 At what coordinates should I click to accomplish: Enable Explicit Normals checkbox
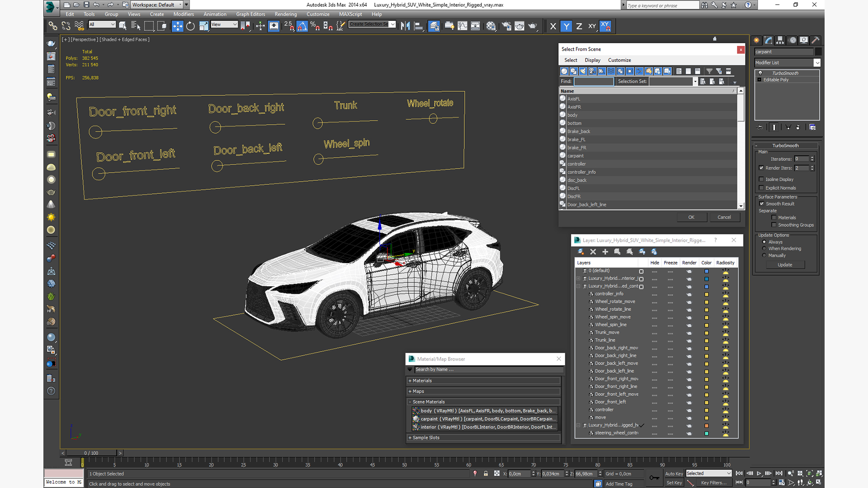(762, 188)
